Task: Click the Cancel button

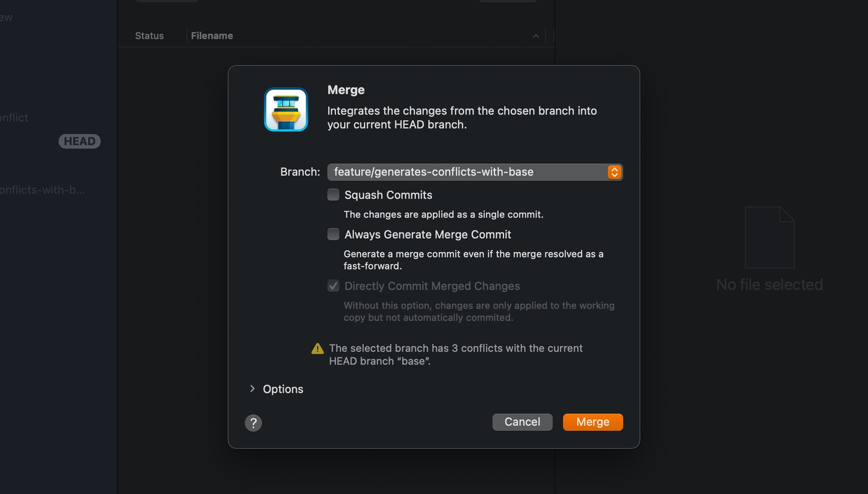Action: [x=522, y=422]
